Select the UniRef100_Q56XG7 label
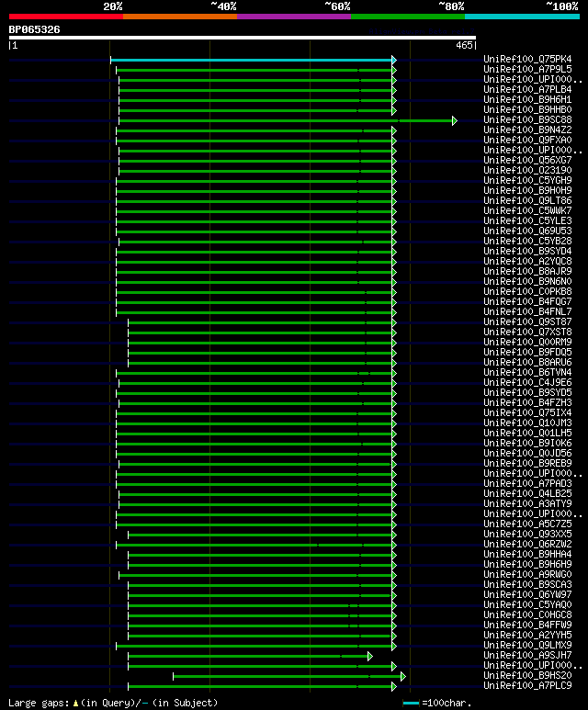Image resolution: width=588 pixels, height=710 pixels. click(x=527, y=161)
